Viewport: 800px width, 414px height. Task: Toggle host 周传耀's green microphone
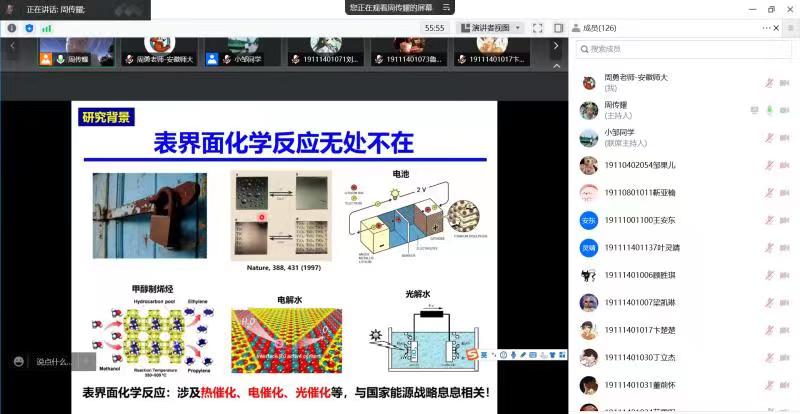coord(770,109)
